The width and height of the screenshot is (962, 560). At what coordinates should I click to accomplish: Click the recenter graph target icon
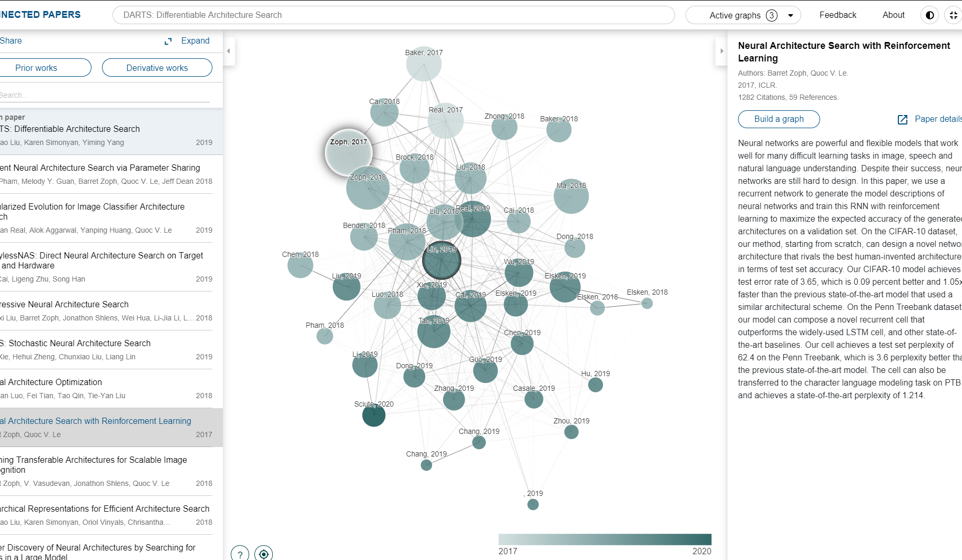click(263, 554)
